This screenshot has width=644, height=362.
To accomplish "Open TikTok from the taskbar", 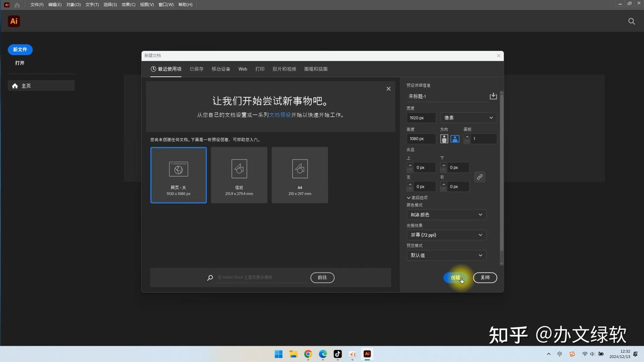I will [x=337, y=354].
